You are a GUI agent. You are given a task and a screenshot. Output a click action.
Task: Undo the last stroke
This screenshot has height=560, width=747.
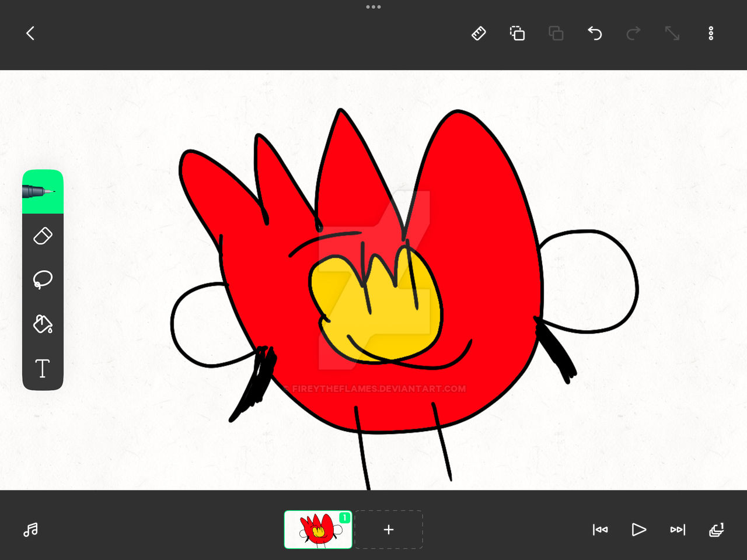click(595, 33)
